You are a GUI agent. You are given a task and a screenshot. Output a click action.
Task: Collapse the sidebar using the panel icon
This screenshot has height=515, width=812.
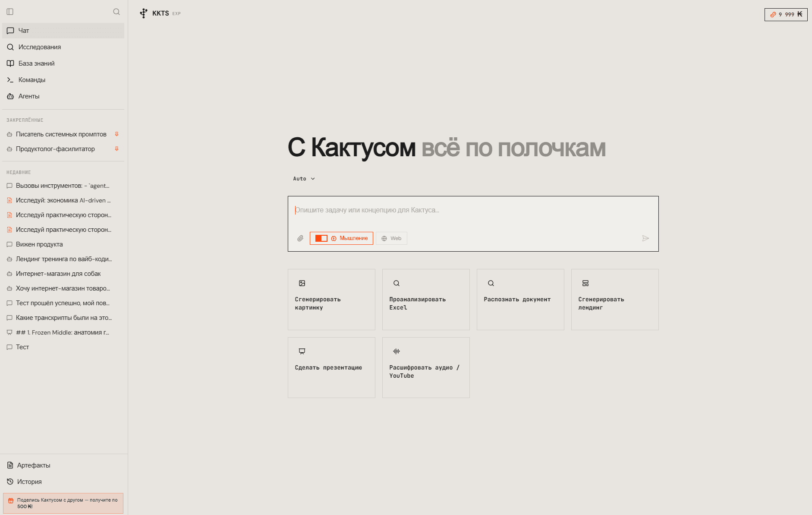tap(10, 12)
